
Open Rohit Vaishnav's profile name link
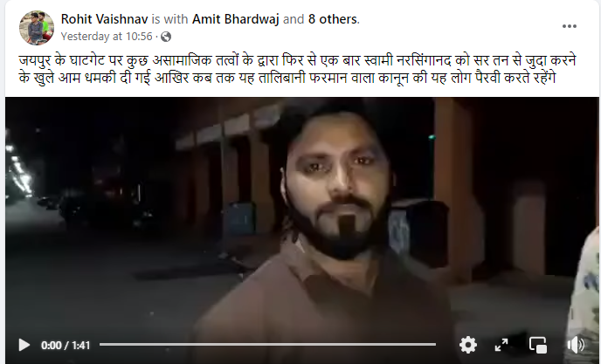(104, 19)
